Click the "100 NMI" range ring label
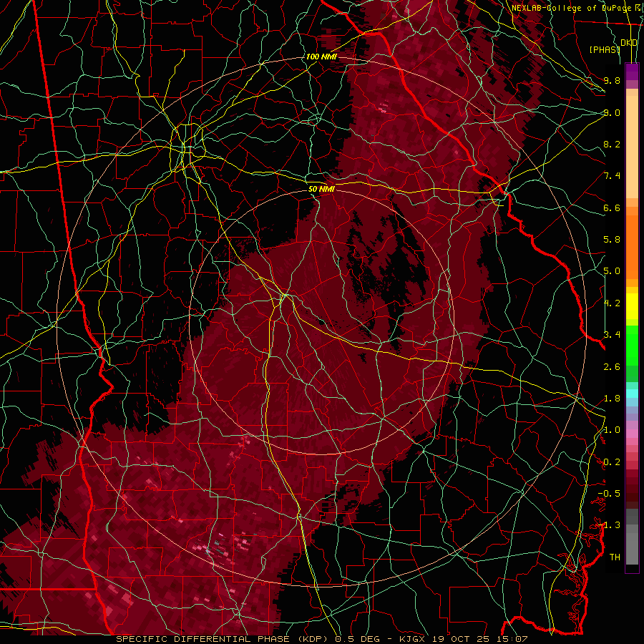This screenshot has height=644, width=644. click(x=321, y=57)
